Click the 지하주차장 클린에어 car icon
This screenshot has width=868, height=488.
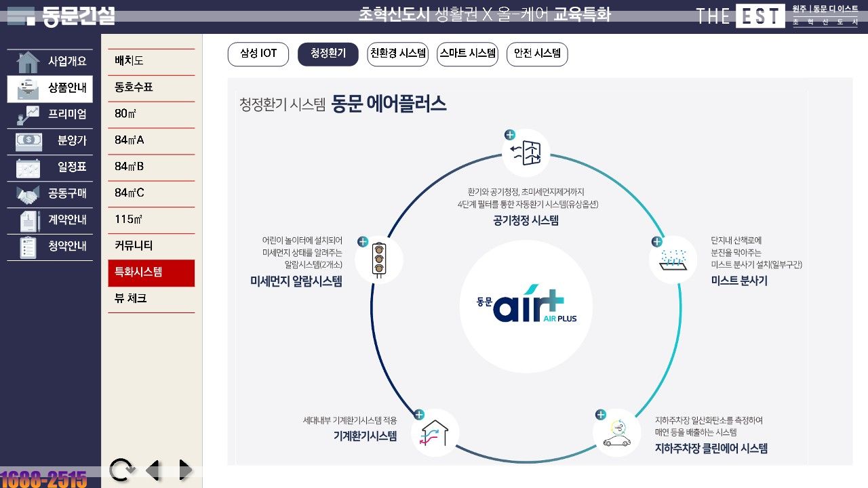coord(616,433)
